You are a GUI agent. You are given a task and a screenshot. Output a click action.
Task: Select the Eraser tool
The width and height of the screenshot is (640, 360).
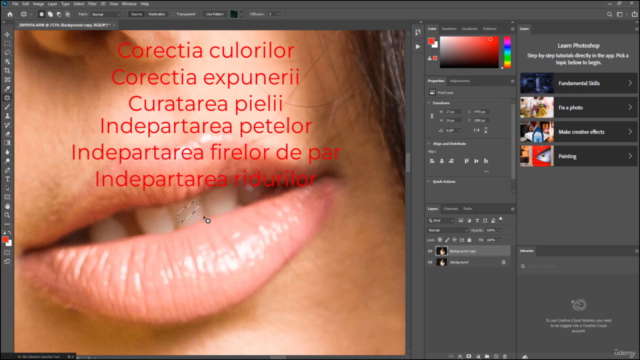click(7, 134)
